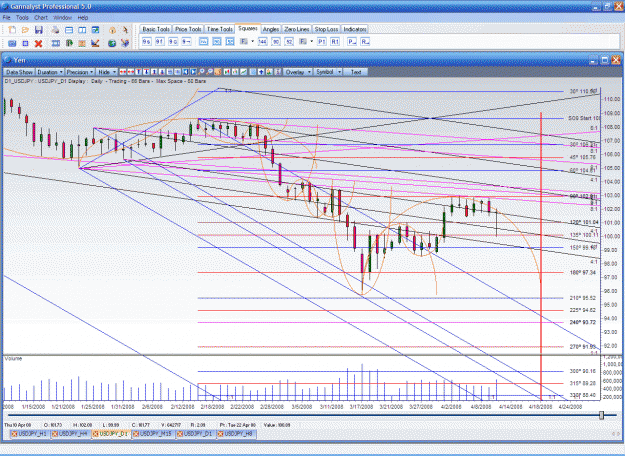
Task: Click the Open folder icon
Action: coord(25,30)
